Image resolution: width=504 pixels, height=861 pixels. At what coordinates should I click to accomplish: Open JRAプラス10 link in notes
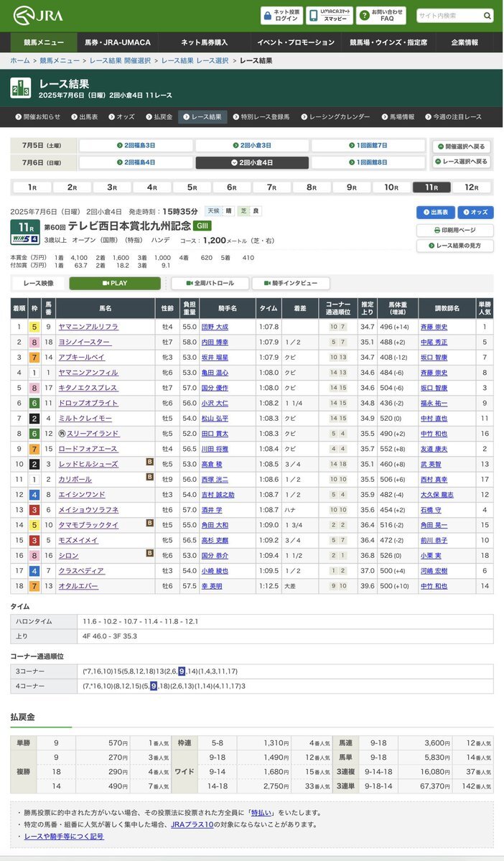click(192, 824)
